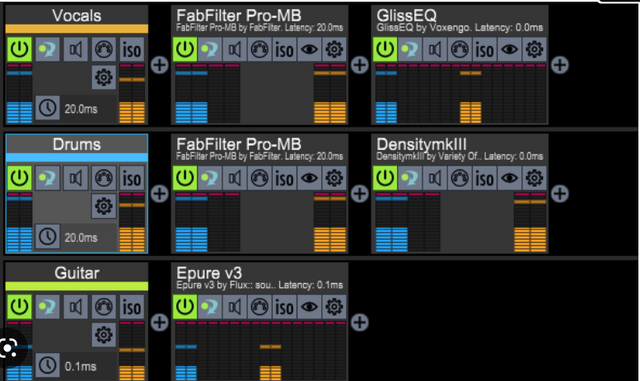Click the bypass arrow icon on Epure v3
Screen dimensions: 640x381
click(x=209, y=307)
